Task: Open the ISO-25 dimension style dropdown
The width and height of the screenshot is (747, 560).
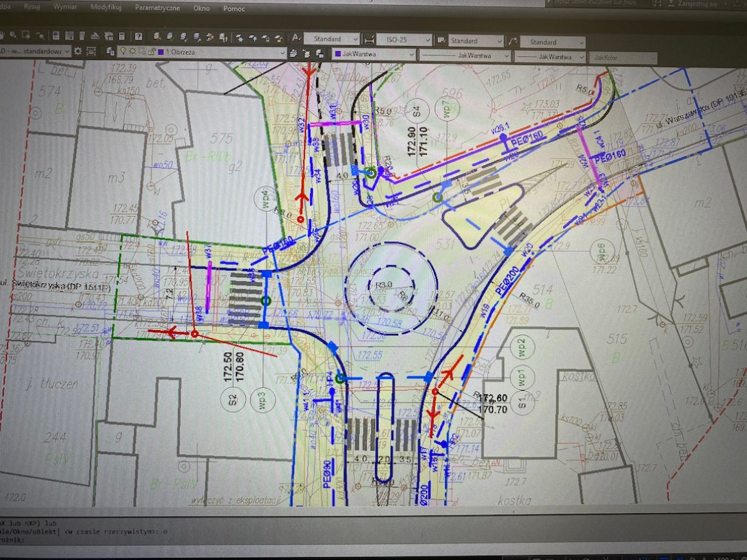Action: click(x=427, y=40)
